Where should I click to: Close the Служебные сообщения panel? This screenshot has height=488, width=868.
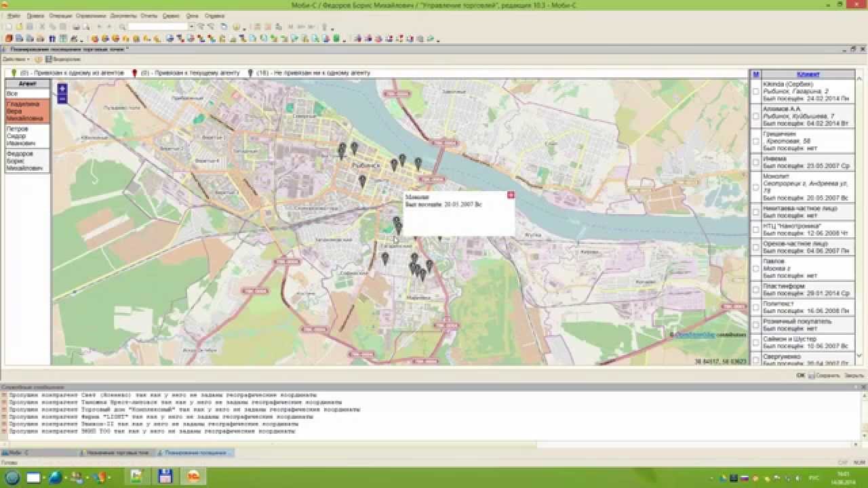point(863,387)
